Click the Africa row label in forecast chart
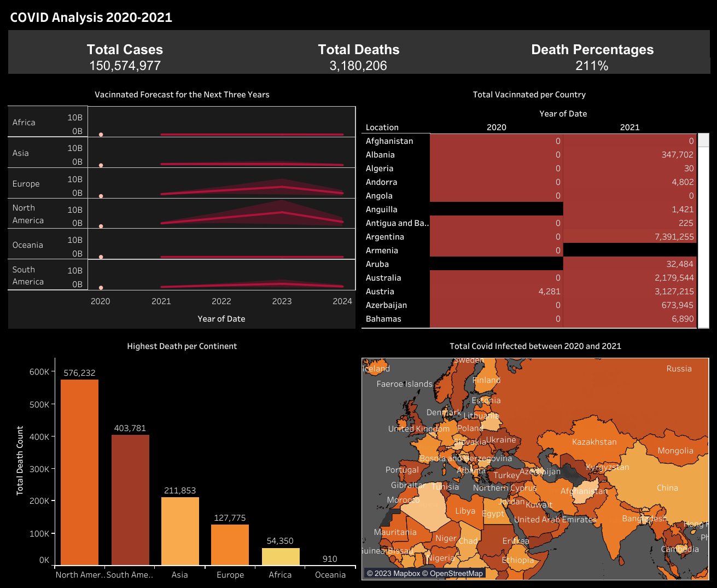This screenshot has width=717, height=588. [x=24, y=122]
